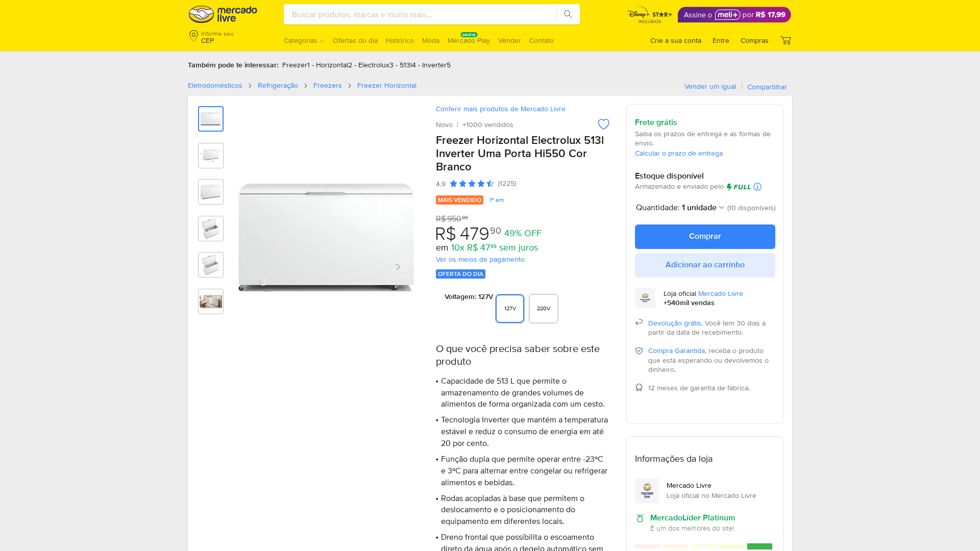Click the official store logo icon
The width and height of the screenshot is (980, 551).
coord(645,298)
